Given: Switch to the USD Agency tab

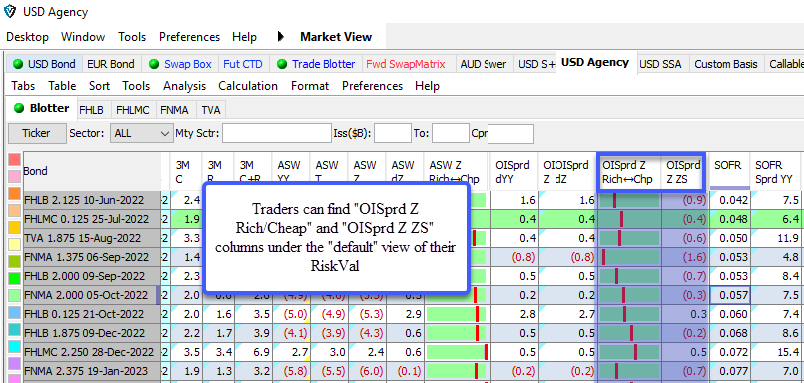Looking at the screenshot, I should (x=595, y=63).
